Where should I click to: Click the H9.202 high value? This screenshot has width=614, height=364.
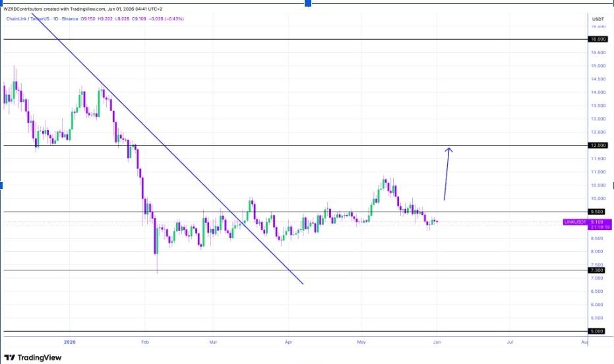point(105,18)
